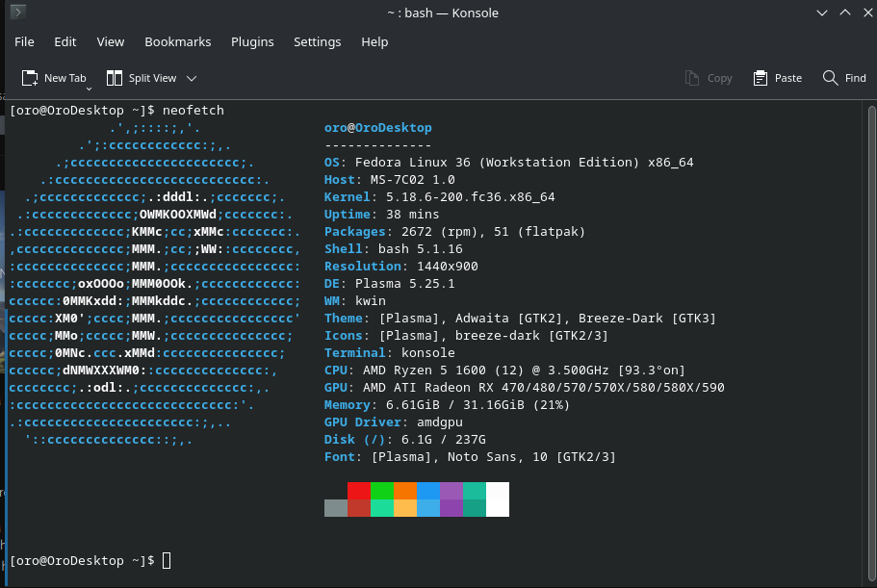The width and height of the screenshot is (877, 588).
Task: Click the gray color block
Action: (x=336, y=508)
